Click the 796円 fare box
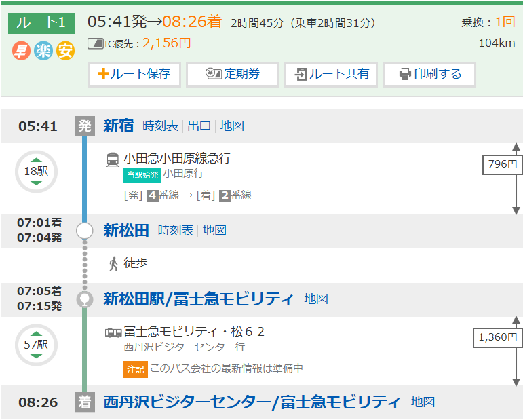 point(503,164)
